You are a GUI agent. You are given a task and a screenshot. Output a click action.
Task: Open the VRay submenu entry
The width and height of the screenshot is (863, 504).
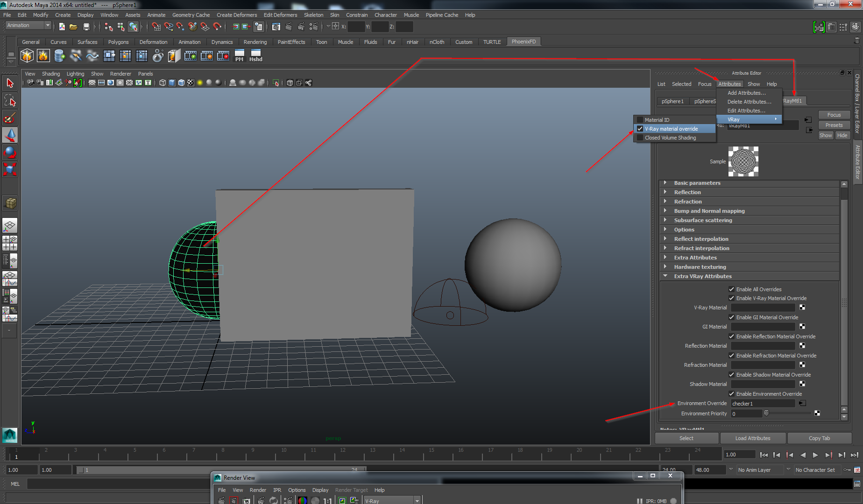click(750, 119)
